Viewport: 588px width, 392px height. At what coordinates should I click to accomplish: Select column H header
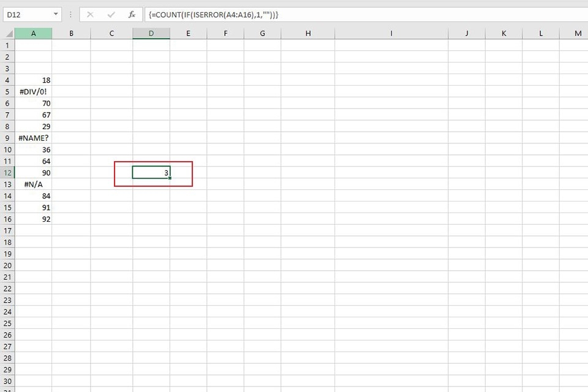pos(308,34)
